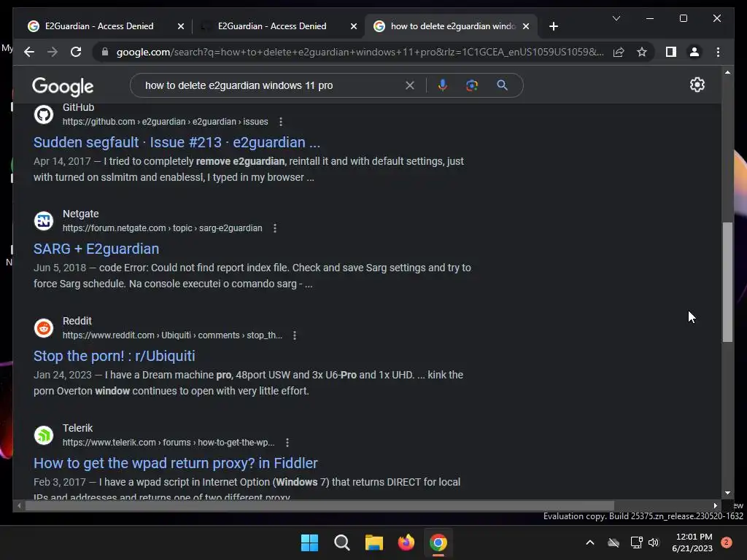Click into the Chrome address bar
The height and width of the screenshot is (560, 747).
(360, 52)
